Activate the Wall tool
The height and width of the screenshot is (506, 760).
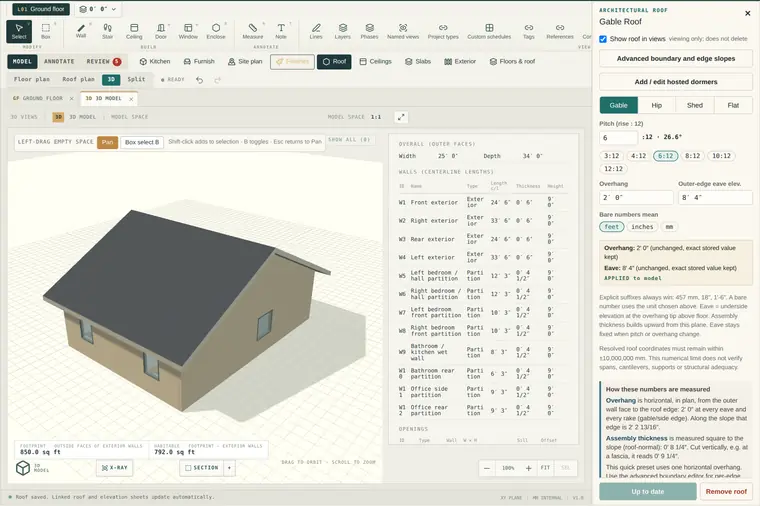81,31
